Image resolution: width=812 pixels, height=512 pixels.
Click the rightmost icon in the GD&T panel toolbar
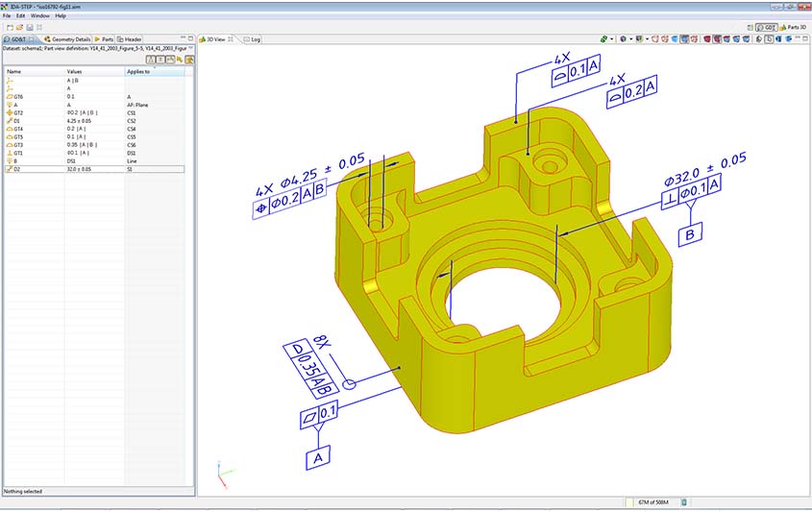190,59
